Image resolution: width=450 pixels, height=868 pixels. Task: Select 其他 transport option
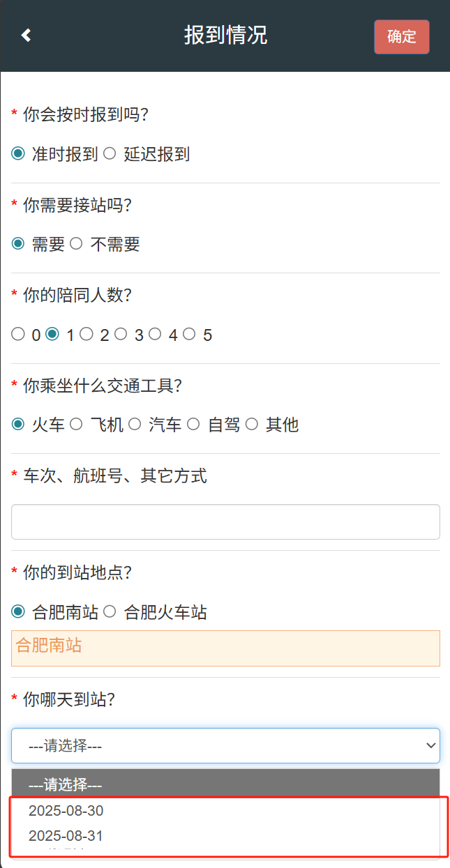(252, 424)
